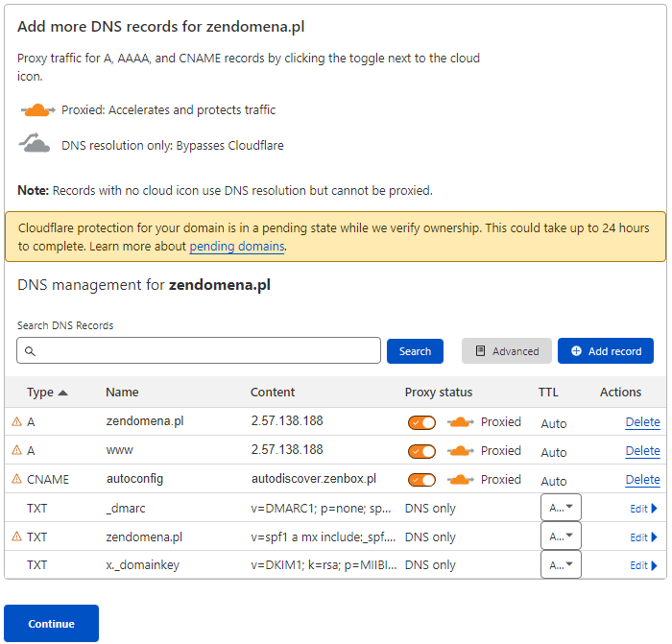Expand Edit for the x._domainkey record

click(643, 565)
